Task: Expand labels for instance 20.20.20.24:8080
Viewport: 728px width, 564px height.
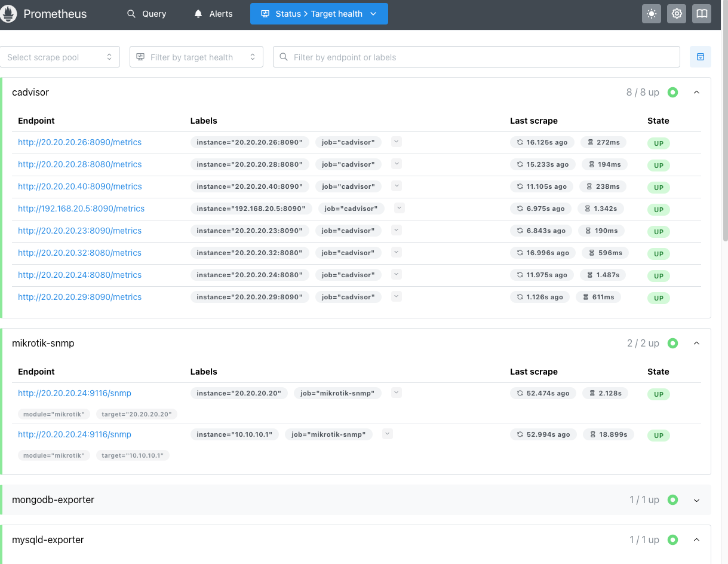Action: (x=397, y=274)
